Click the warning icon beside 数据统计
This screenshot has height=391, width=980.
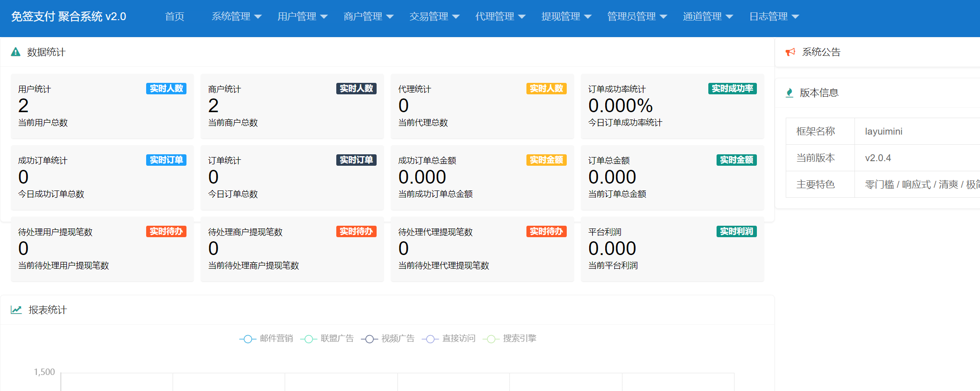tap(16, 52)
